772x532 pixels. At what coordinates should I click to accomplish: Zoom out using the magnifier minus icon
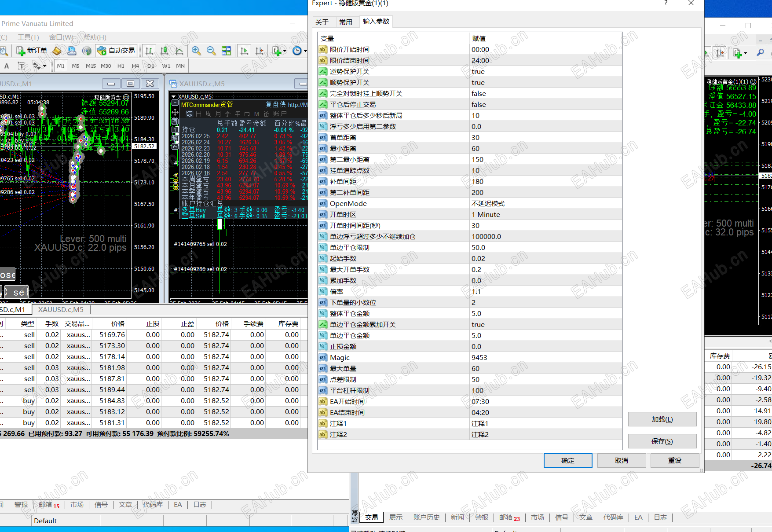coord(211,51)
